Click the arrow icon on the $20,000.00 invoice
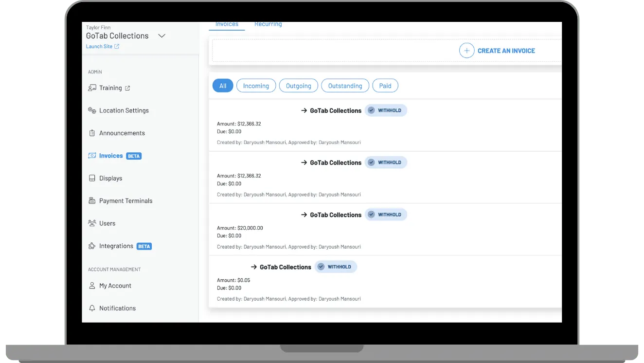This screenshot has height=363, width=644. coord(304,215)
